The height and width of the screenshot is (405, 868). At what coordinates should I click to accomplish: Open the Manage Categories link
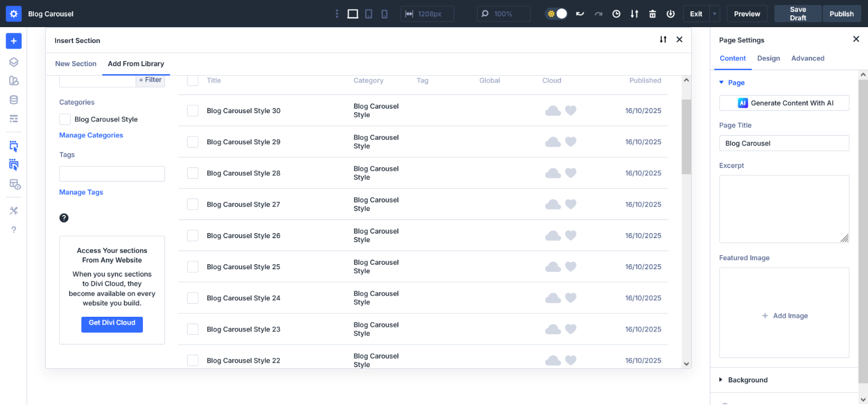91,135
